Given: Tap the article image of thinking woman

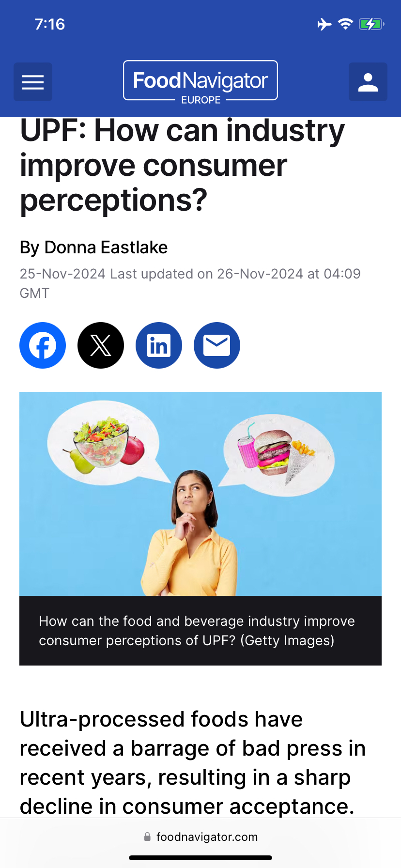Looking at the screenshot, I should tap(200, 494).
